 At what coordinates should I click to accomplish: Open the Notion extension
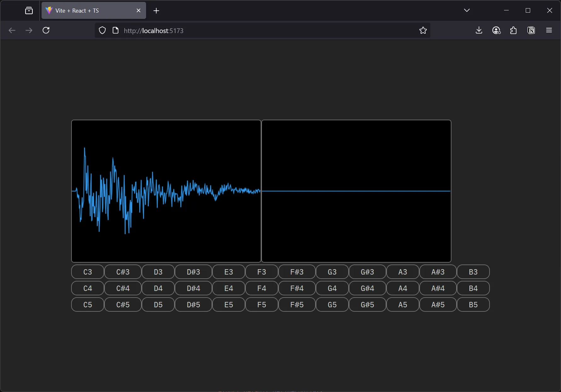click(531, 30)
